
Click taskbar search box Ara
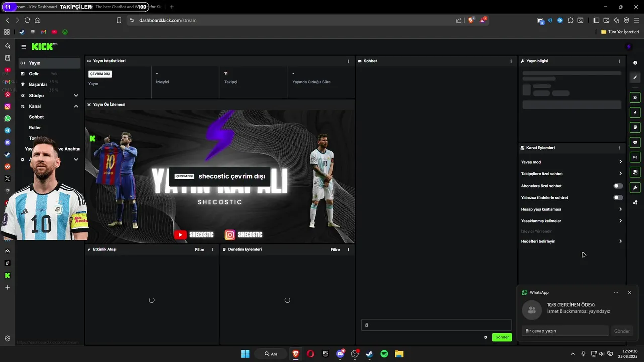(x=271, y=354)
